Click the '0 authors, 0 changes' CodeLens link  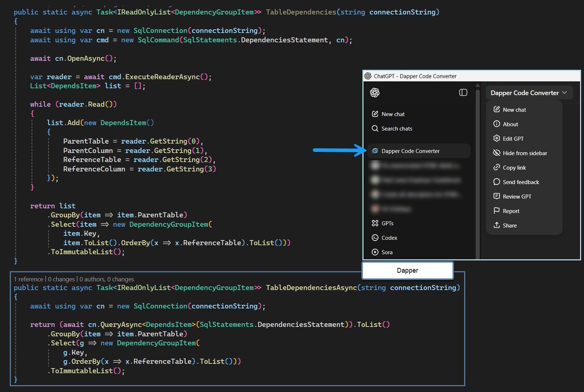coord(107,279)
